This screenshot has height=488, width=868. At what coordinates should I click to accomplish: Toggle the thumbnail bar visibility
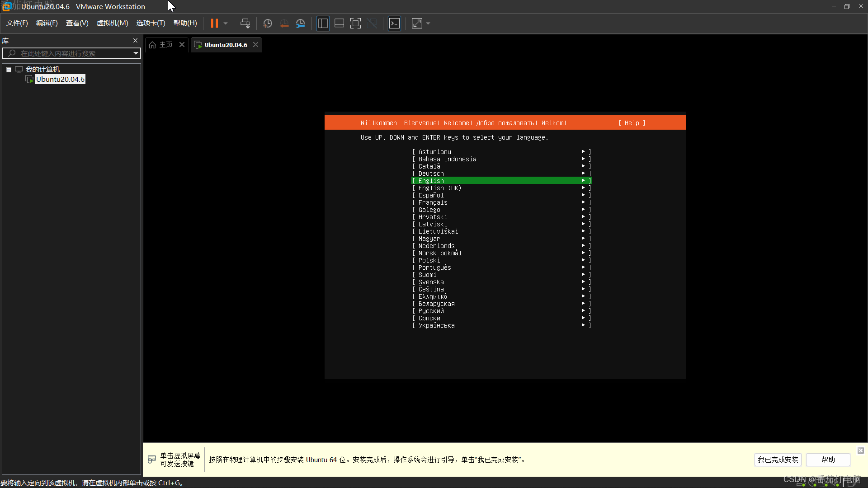[339, 23]
